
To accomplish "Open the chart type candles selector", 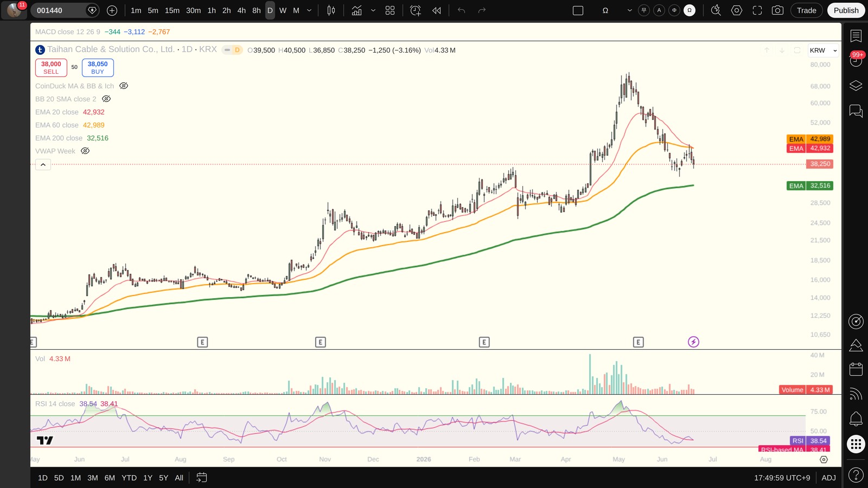I will [x=331, y=10].
